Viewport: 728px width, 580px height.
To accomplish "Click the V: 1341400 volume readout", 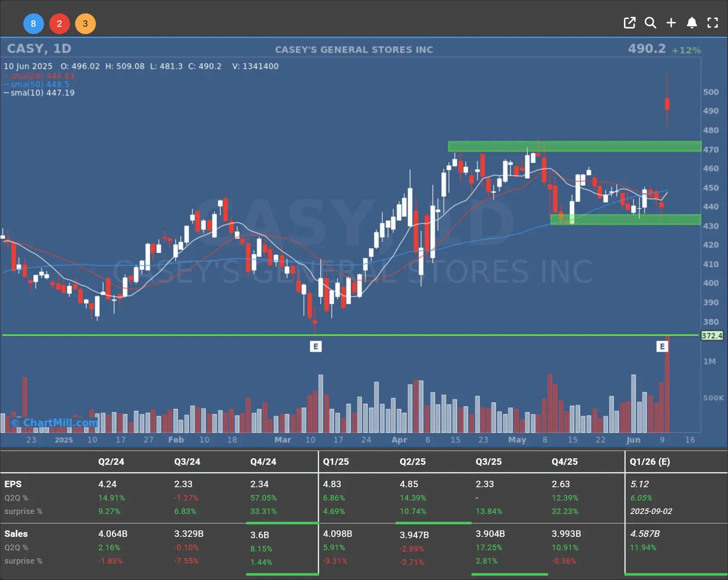I will coord(255,66).
